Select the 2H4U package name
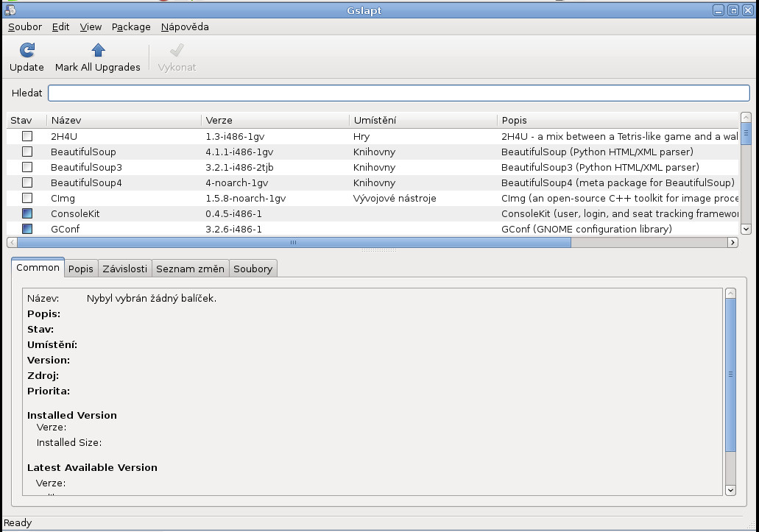 (x=64, y=136)
